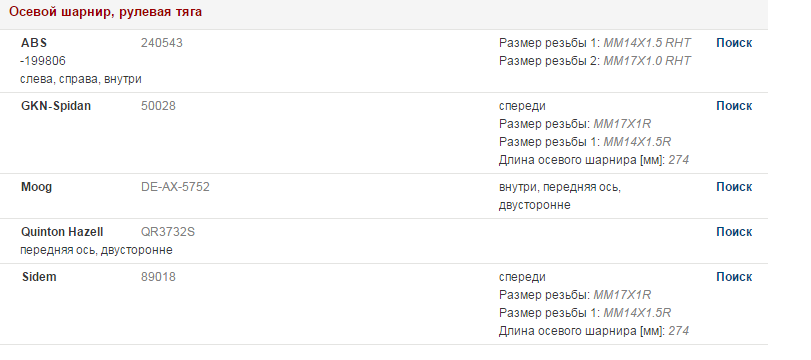Select the внутри, передняя ось Moog description

pyautogui.click(x=560, y=196)
